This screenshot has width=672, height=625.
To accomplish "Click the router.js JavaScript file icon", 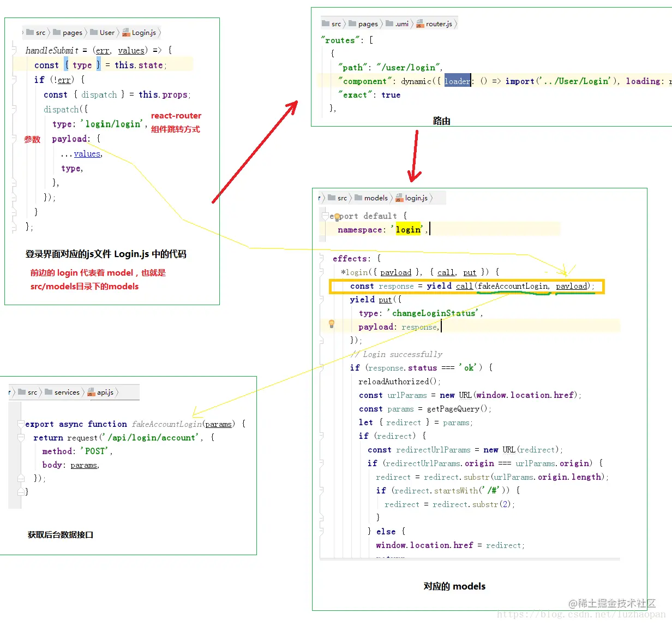I will (x=420, y=23).
